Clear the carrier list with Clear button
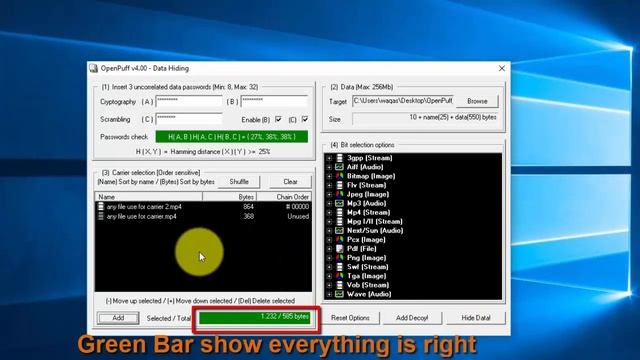Image resolution: width=640 pixels, height=360 pixels. click(x=290, y=182)
